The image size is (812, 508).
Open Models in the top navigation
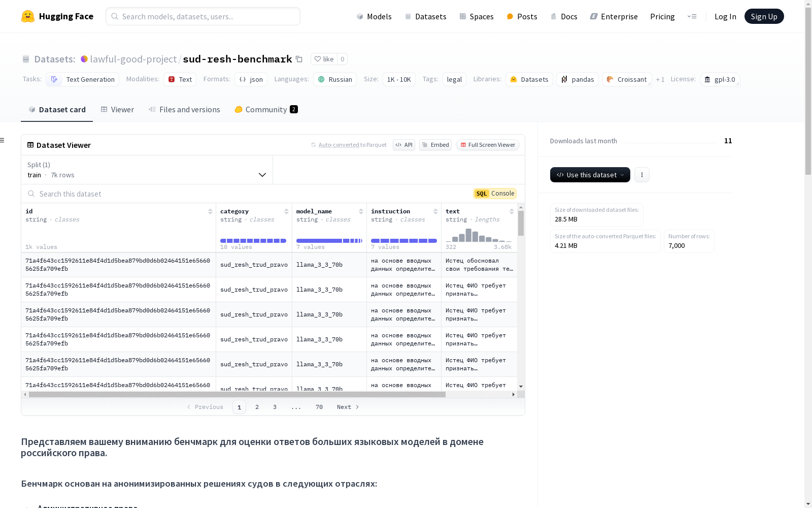click(x=374, y=16)
